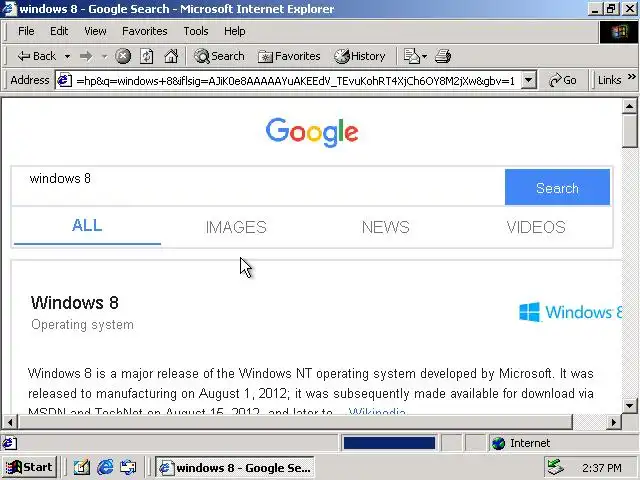The width and height of the screenshot is (640, 480).
Task: Open the View menu
Action: [95, 31]
